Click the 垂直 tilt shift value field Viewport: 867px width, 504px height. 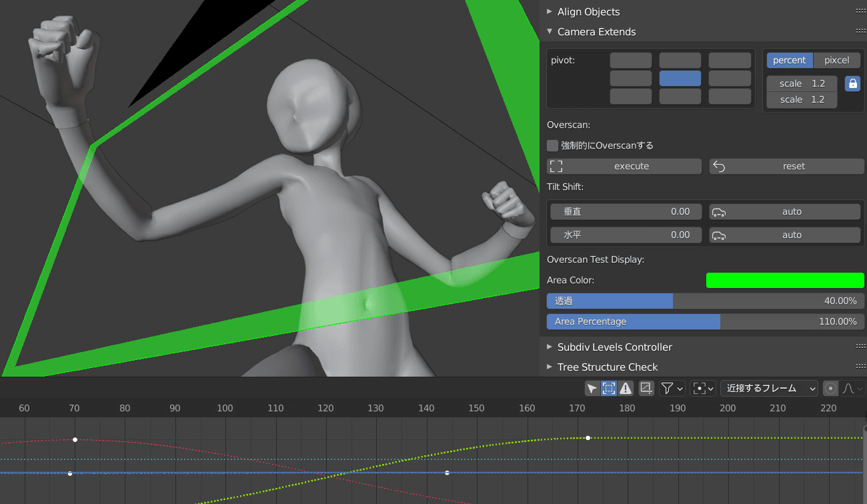point(625,211)
